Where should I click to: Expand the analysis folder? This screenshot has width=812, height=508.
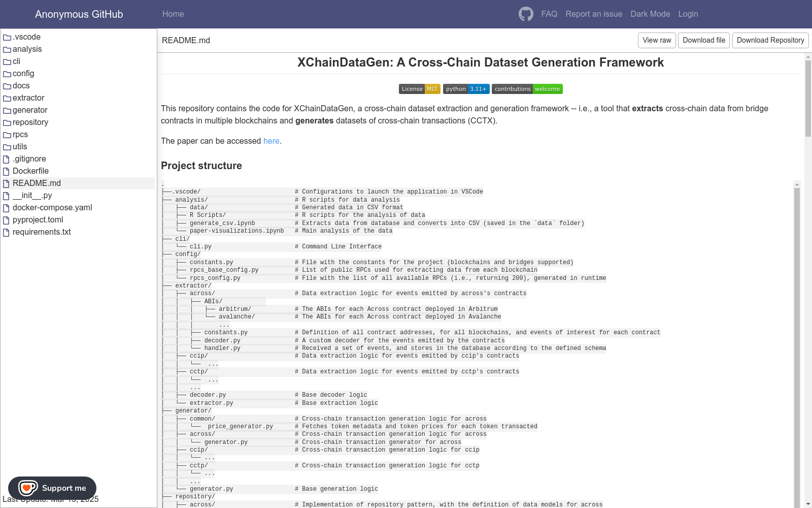(x=27, y=49)
